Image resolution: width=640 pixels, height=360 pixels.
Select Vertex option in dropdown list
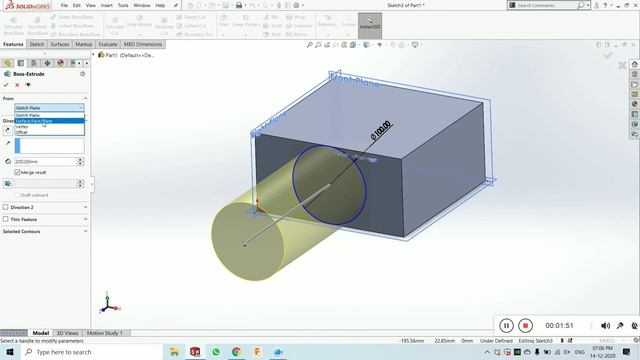(x=49, y=127)
